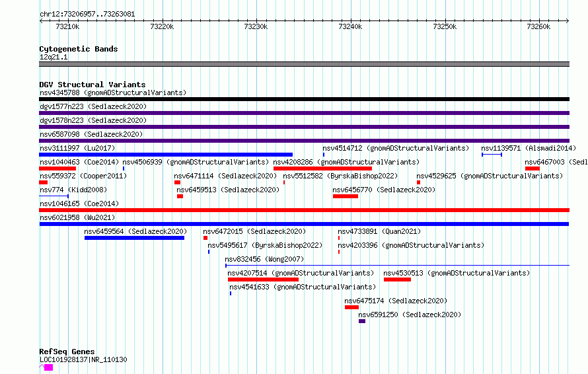Click the nsv6587098 variant label
Image resolution: width=588 pixels, height=374 pixels.
(x=91, y=134)
